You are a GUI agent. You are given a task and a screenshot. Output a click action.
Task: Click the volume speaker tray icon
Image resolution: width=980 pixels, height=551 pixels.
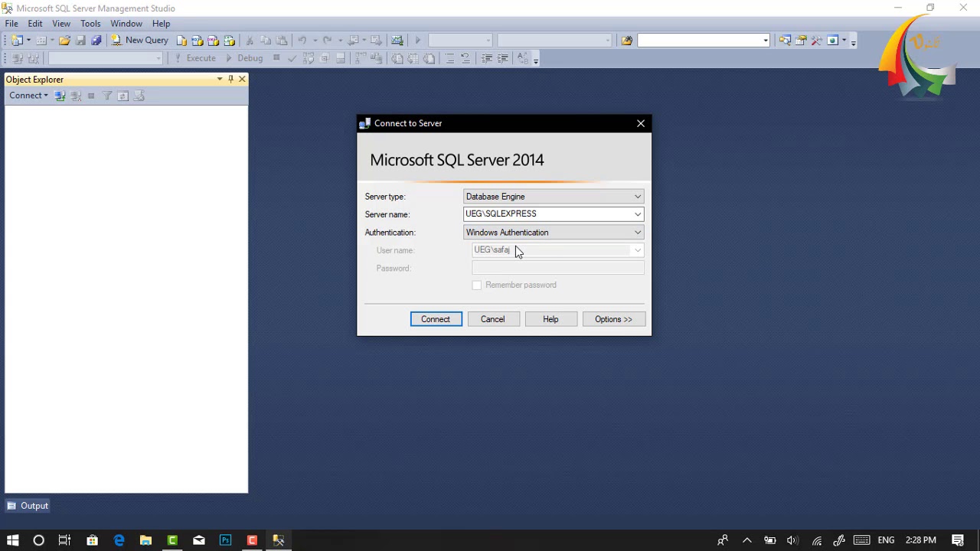tap(792, 540)
